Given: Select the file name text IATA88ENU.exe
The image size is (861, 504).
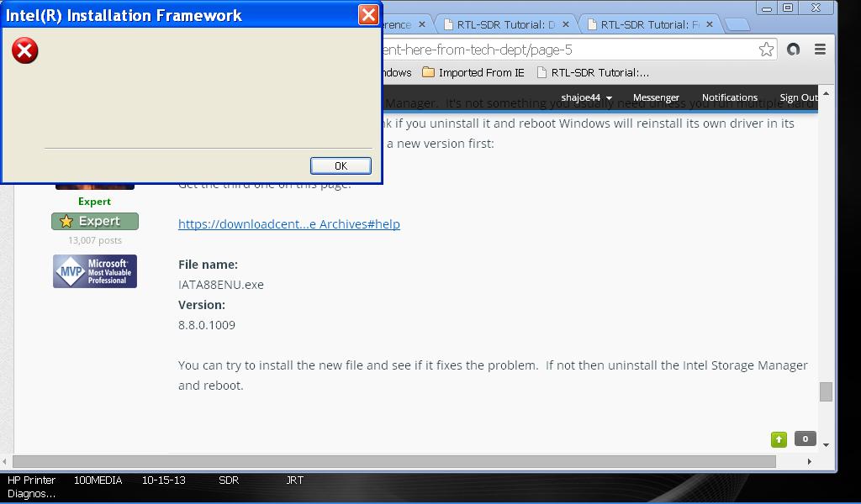Looking at the screenshot, I should (221, 285).
